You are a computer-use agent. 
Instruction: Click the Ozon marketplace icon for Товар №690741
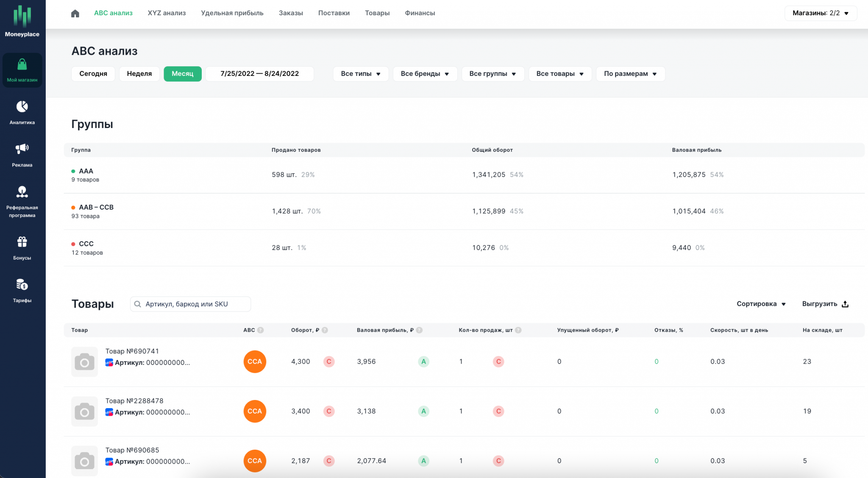pyautogui.click(x=109, y=362)
